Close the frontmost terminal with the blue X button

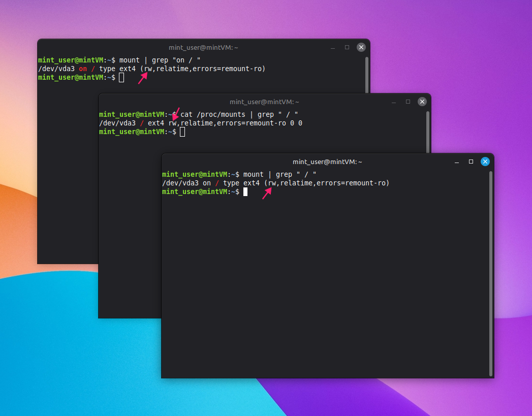(x=485, y=162)
